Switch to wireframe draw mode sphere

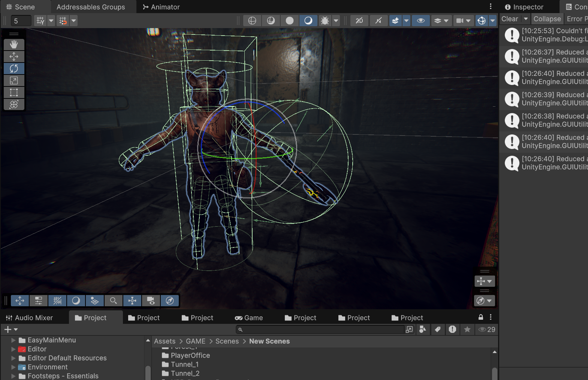[x=252, y=21]
